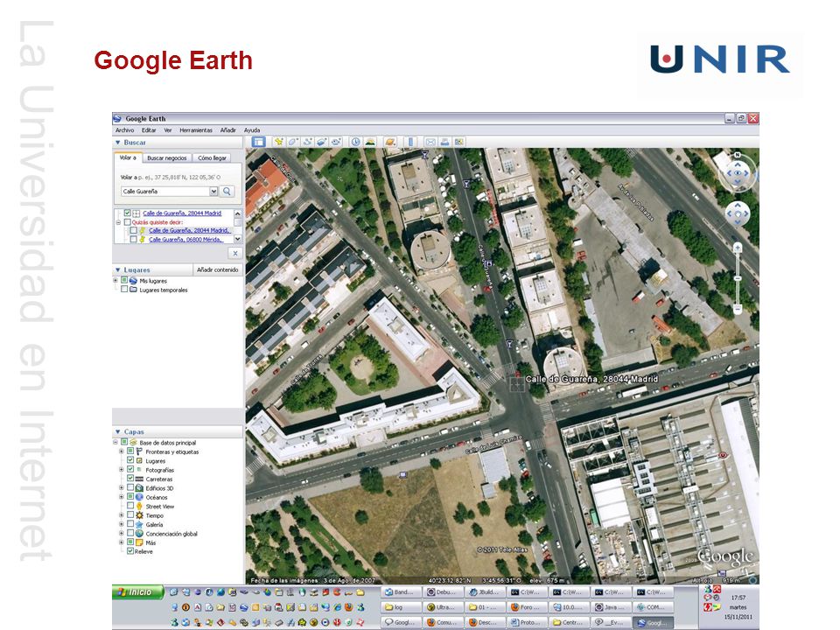Show historical imagery clock icon
The height and width of the screenshot is (630, 840).
[x=356, y=142]
